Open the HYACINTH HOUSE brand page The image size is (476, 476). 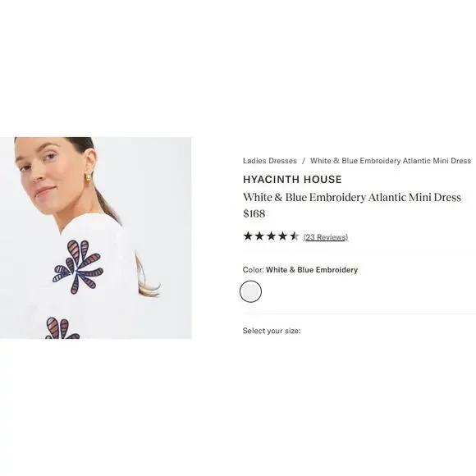[x=292, y=180]
